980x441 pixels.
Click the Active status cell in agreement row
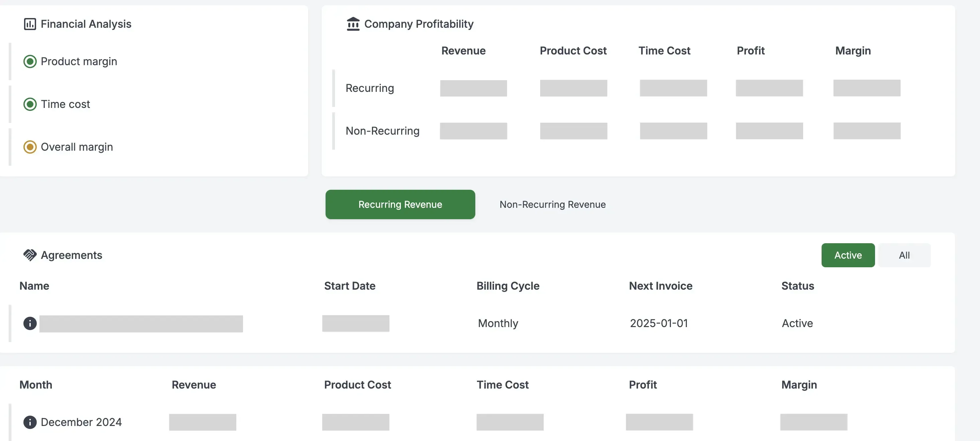[x=798, y=323]
